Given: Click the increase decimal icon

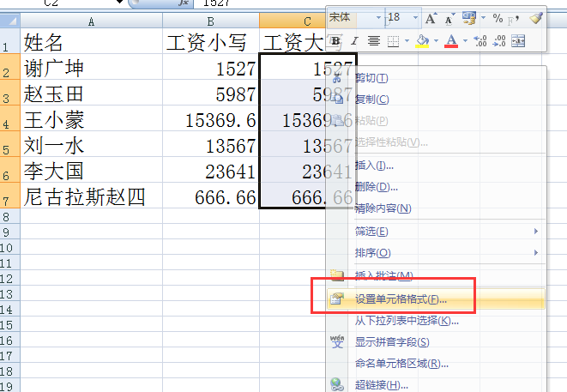Looking at the screenshot, I should pyautogui.click(x=480, y=40).
